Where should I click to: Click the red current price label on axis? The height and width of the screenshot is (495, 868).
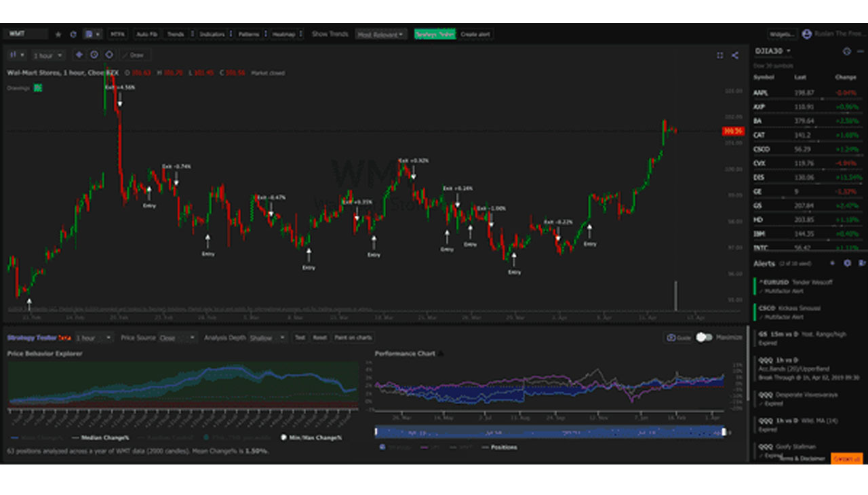pos(732,131)
